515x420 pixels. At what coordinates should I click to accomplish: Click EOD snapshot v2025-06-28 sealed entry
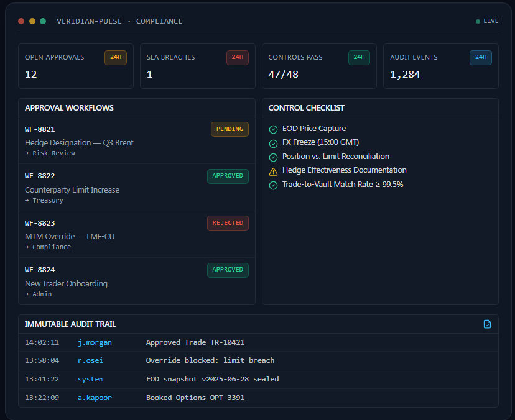(x=212, y=380)
